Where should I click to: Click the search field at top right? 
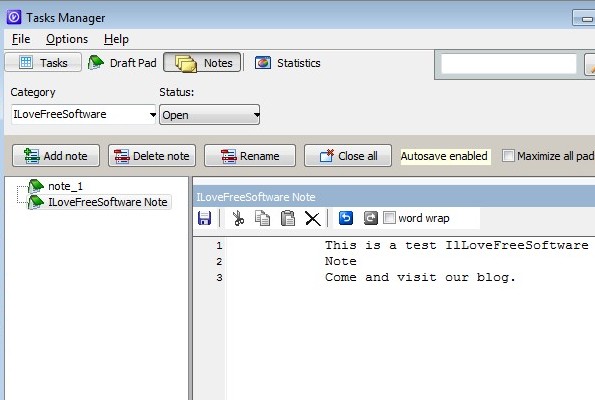[508, 64]
